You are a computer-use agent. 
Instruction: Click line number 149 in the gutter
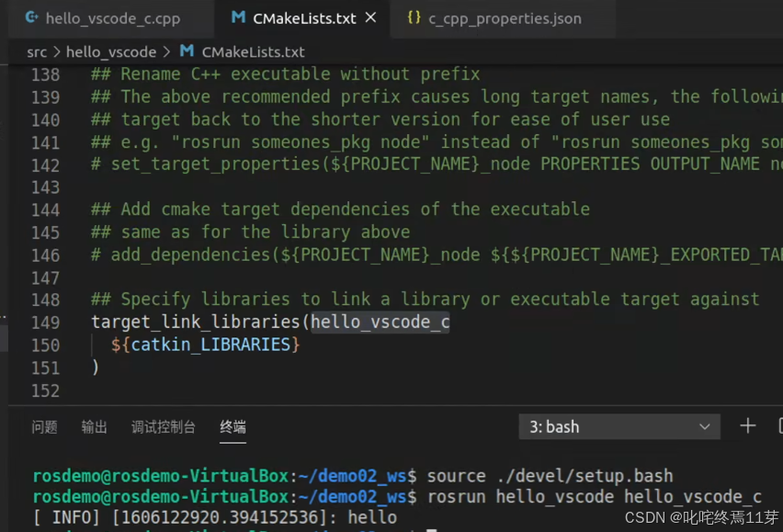tap(45, 323)
